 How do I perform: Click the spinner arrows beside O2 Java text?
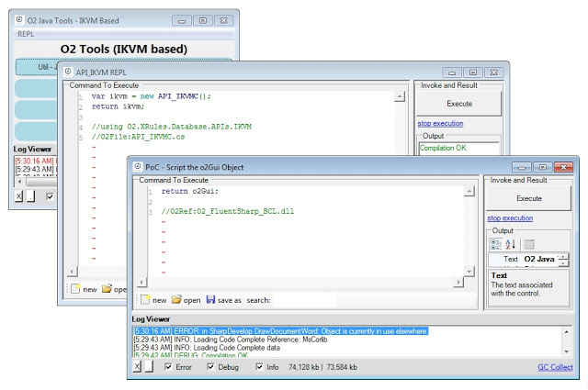[562, 260]
